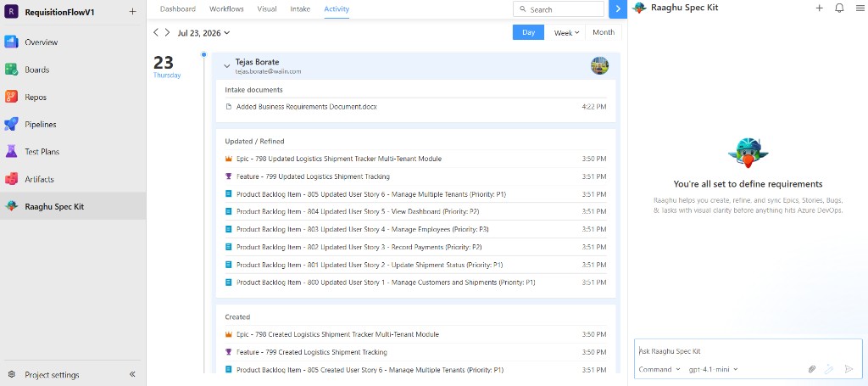Open the Boards hub
This screenshot has height=386, width=868.
point(73,70)
